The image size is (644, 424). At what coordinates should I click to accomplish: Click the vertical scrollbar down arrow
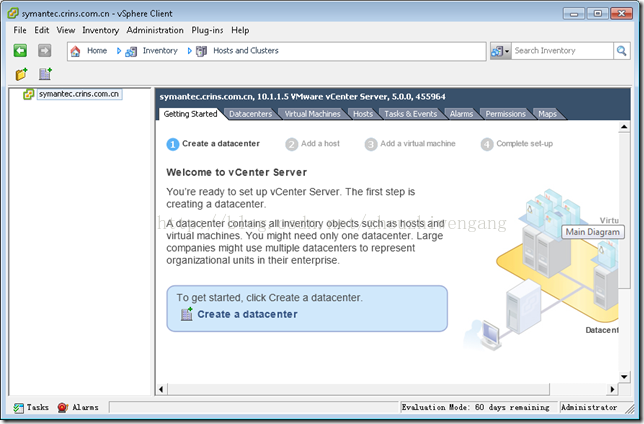pyautogui.click(x=624, y=377)
